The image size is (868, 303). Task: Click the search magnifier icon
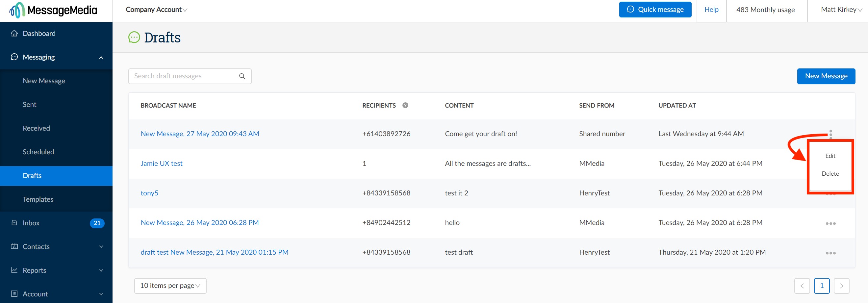coord(242,76)
